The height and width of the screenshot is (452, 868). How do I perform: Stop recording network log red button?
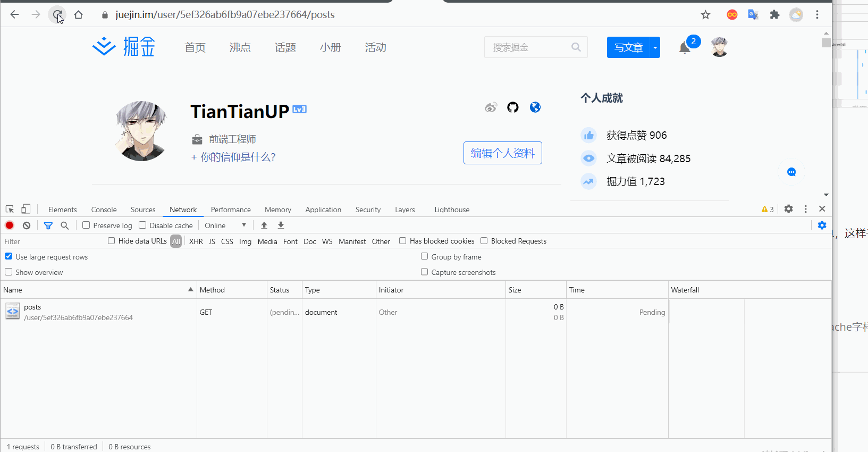[x=10, y=225]
